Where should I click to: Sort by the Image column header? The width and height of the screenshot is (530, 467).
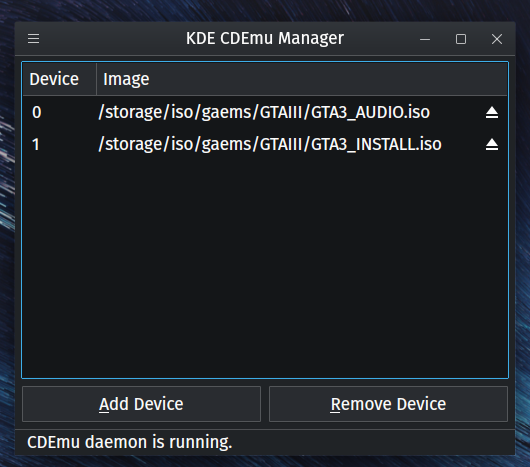tap(302, 79)
